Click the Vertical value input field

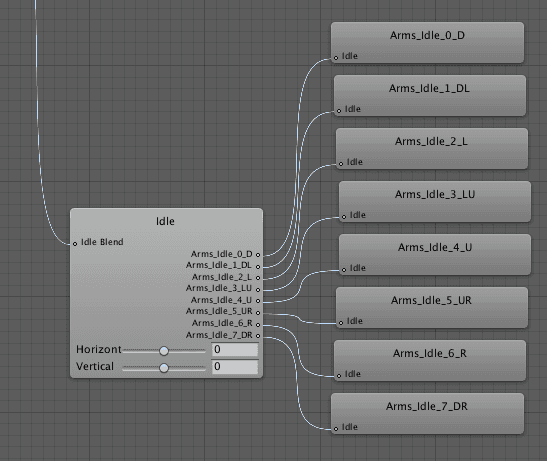(235, 367)
